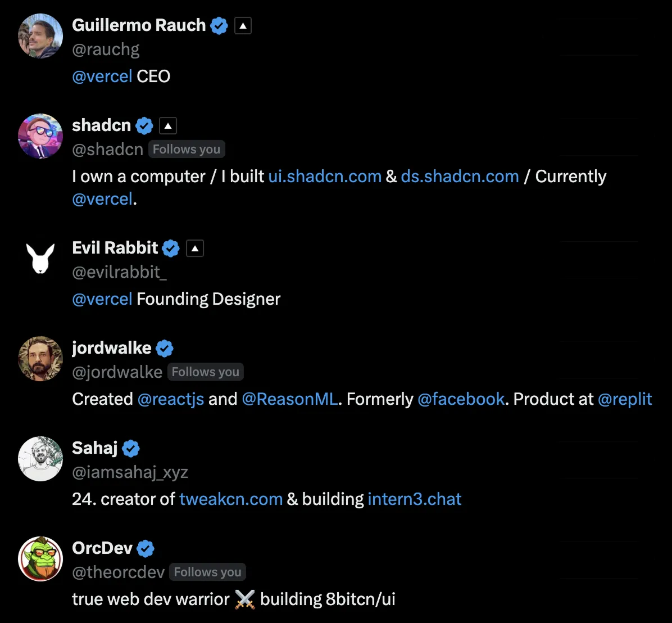Visit the intern3.chat link
Image resolution: width=672 pixels, height=623 pixels.
pos(415,499)
